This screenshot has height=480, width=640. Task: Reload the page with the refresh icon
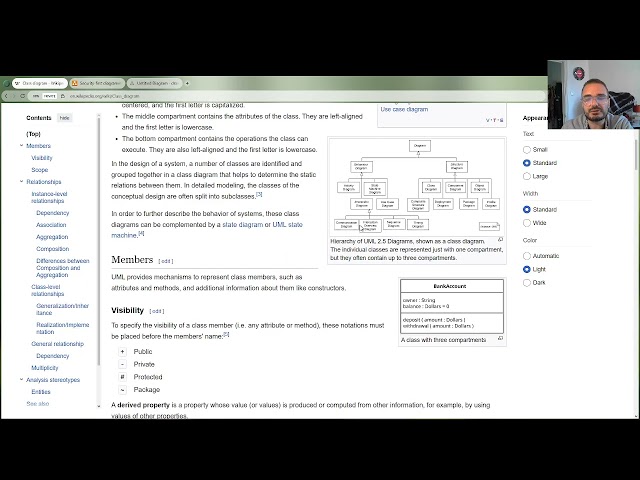click(x=23, y=96)
